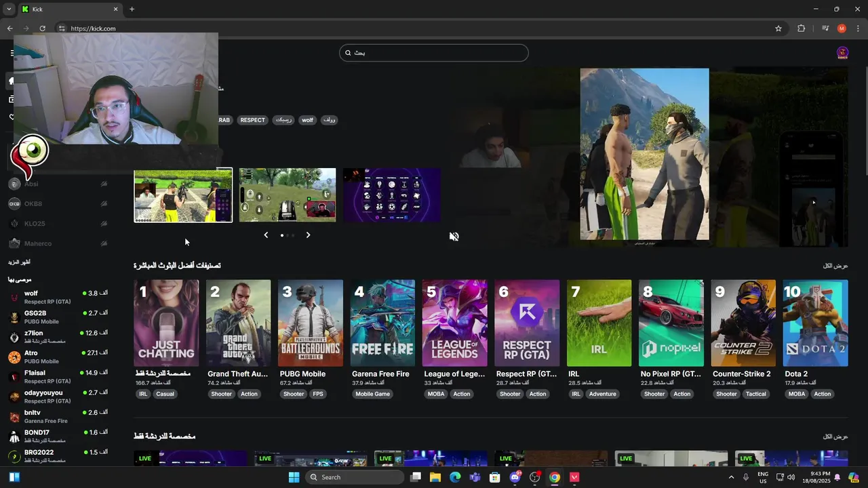
Task: Select the PUBG stream carousel thumbnail
Action: pyautogui.click(x=288, y=195)
